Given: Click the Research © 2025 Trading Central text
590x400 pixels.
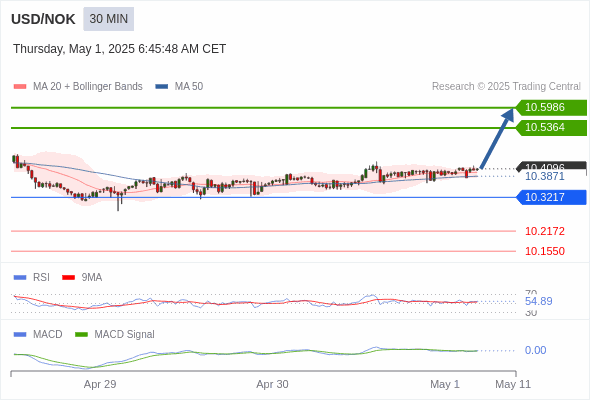Looking at the screenshot, I should coord(506,87).
